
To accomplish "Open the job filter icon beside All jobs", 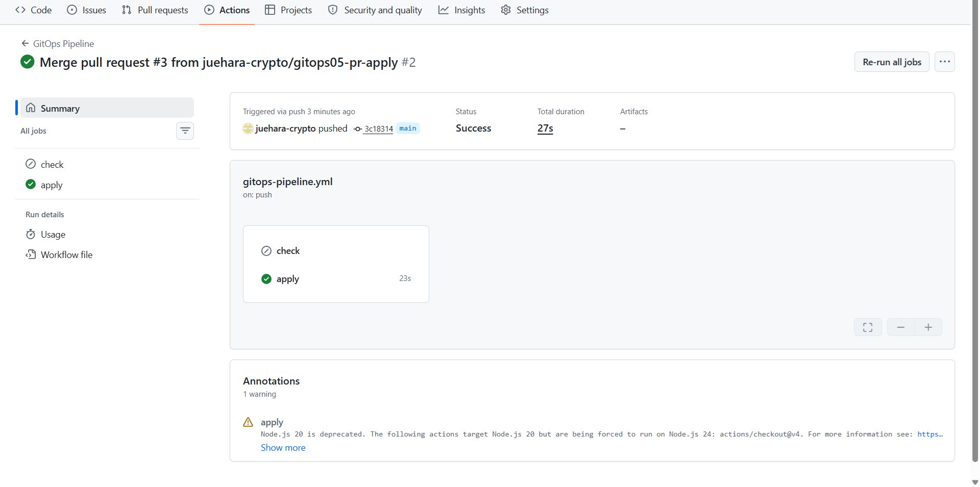I will pyautogui.click(x=185, y=131).
